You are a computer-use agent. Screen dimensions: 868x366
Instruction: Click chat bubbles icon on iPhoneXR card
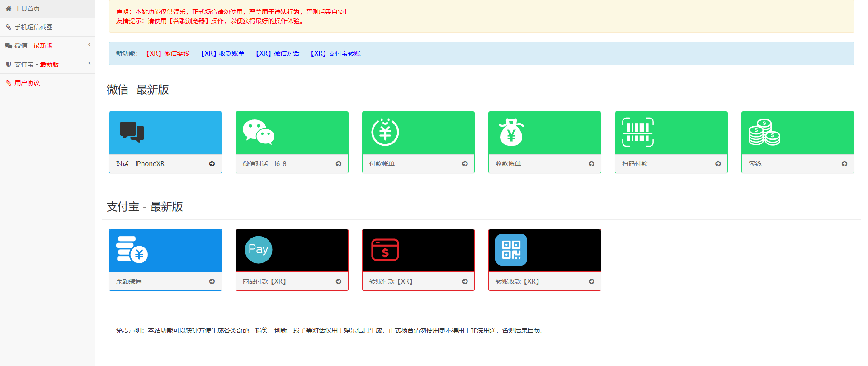pos(132,132)
